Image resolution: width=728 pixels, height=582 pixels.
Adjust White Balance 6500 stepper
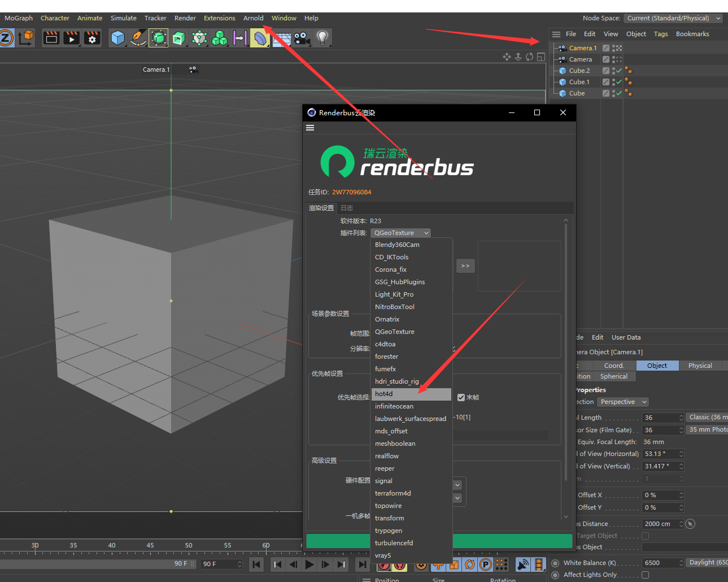[x=681, y=563]
